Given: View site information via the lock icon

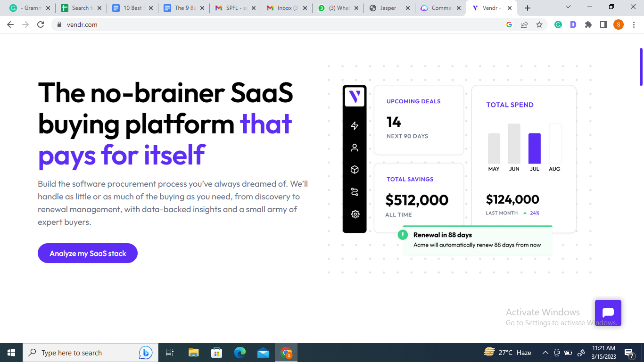Looking at the screenshot, I should [x=59, y=25].
